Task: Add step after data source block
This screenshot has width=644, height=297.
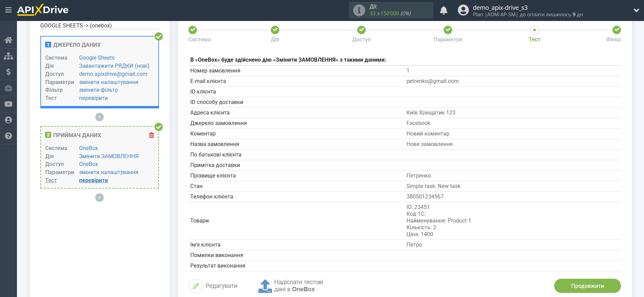Action: (99, 117)
